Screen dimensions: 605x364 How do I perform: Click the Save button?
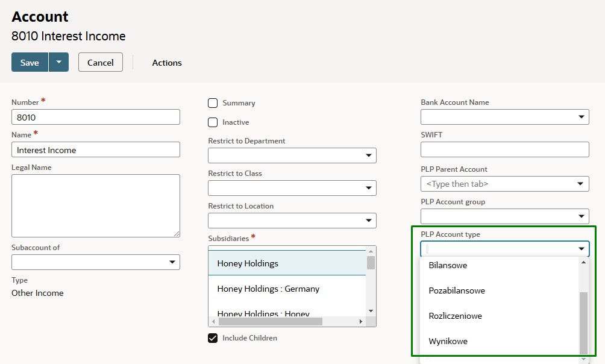pyautogui.click(x=30, y=63)
